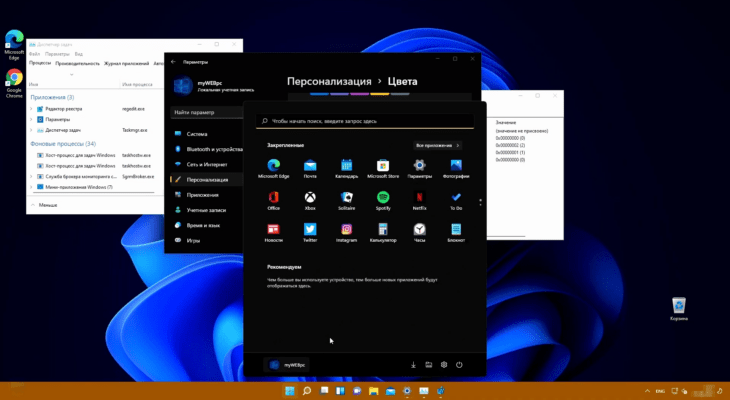Open the folder icon left of the Start footer gear
Screen dimensions: 730x400
(428, 365)
